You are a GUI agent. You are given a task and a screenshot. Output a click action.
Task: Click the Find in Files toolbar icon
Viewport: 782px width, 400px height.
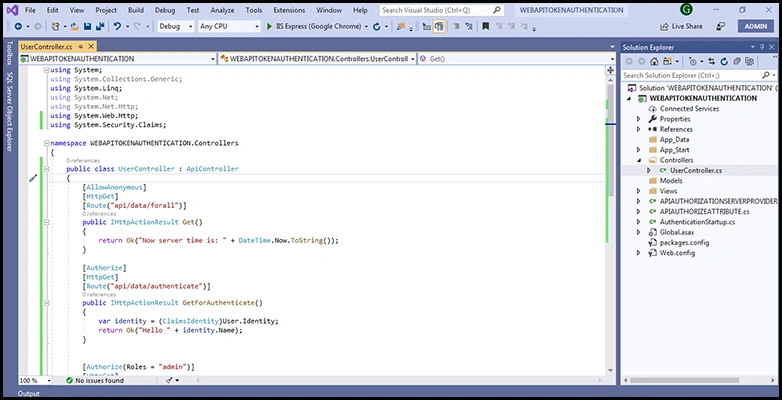[400, 26]
